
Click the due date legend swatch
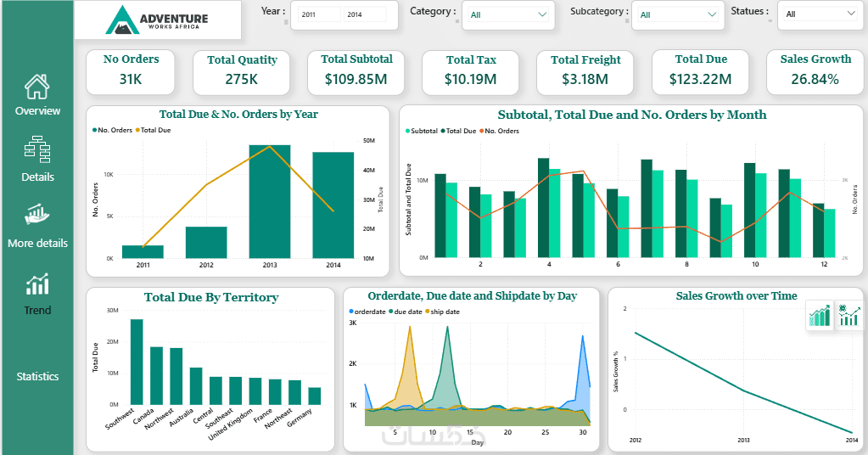coord(391,312)
